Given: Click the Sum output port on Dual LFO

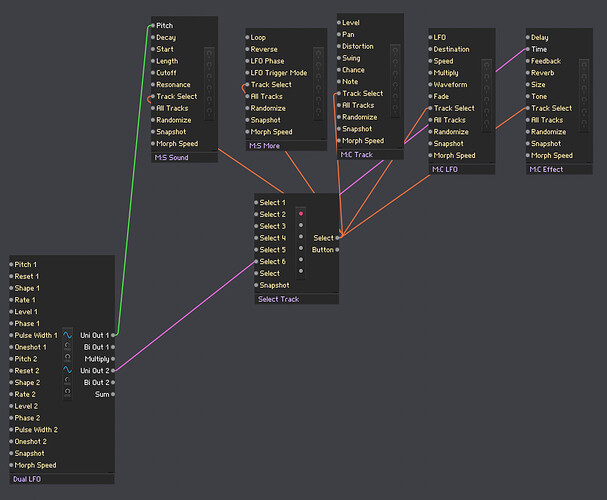Looking at the screenshot, I should pyautogui.click(x=113, y=394).
